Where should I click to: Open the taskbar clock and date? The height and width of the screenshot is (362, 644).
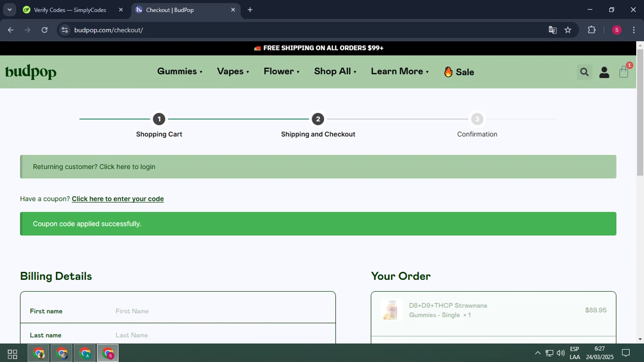pos(600,353)
